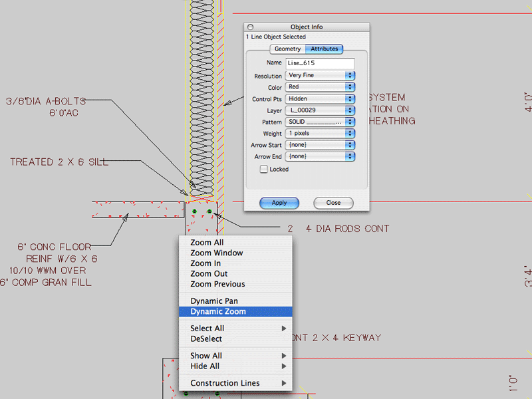Expand the Construction Lines submenu arrow
Viewport: 532px width, 399px height.
pyautogui.click(x=284, y=384)
